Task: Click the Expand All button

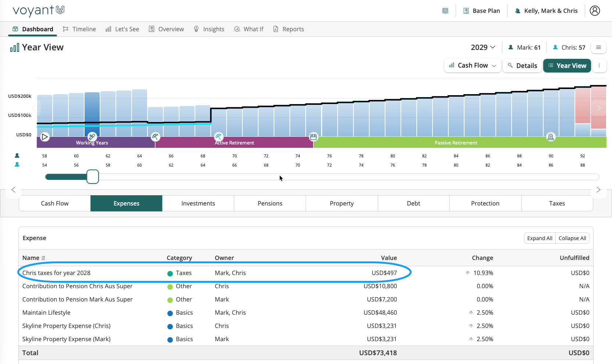Action: [540, 238]
